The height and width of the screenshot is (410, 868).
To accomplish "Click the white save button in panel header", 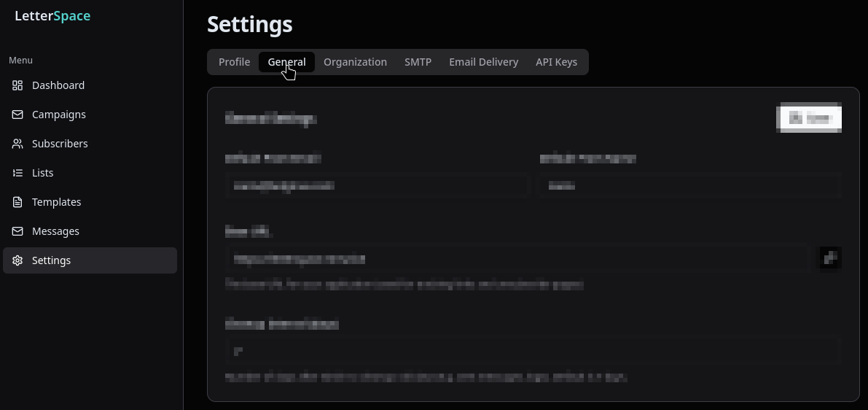I will point(809,117).
